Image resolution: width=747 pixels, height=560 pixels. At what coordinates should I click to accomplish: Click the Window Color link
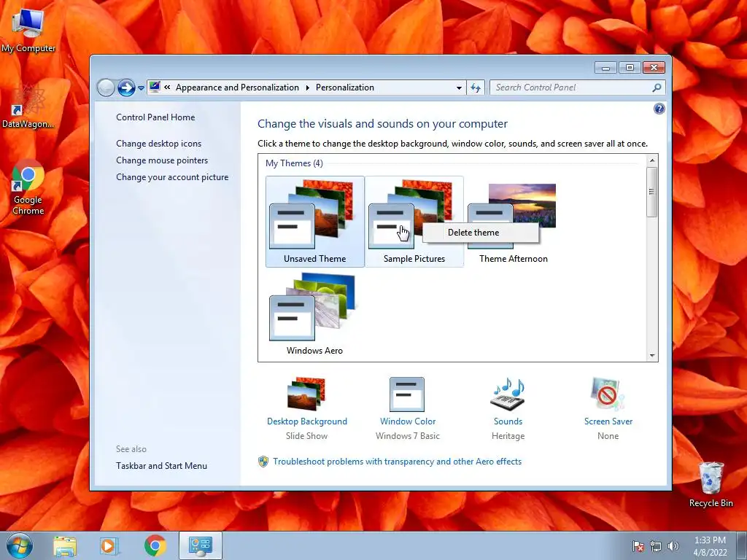coord(408,421)
